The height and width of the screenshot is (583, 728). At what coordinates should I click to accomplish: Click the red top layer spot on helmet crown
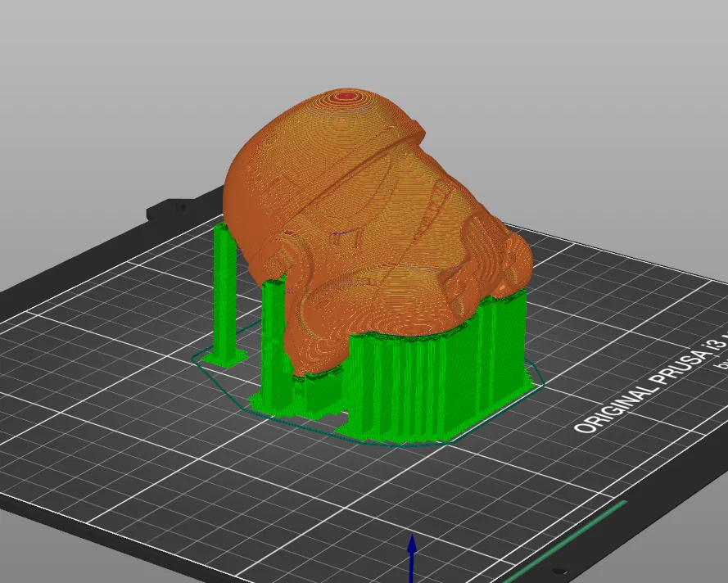tap(345, 96)
